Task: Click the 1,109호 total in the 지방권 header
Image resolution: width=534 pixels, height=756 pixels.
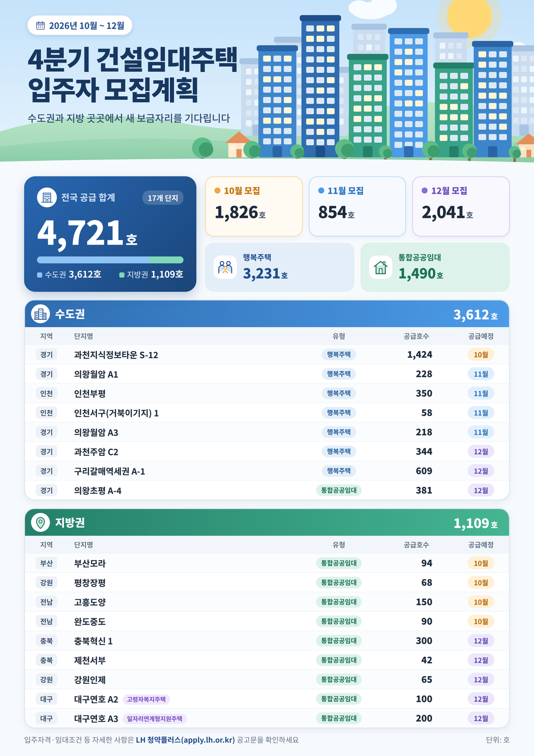Action: pyautogui.click(x=476, y=523)
